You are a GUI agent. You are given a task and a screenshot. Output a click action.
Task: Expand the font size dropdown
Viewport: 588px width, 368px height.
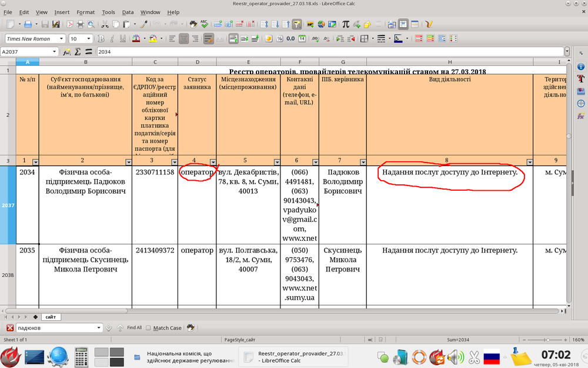(89, 39)
